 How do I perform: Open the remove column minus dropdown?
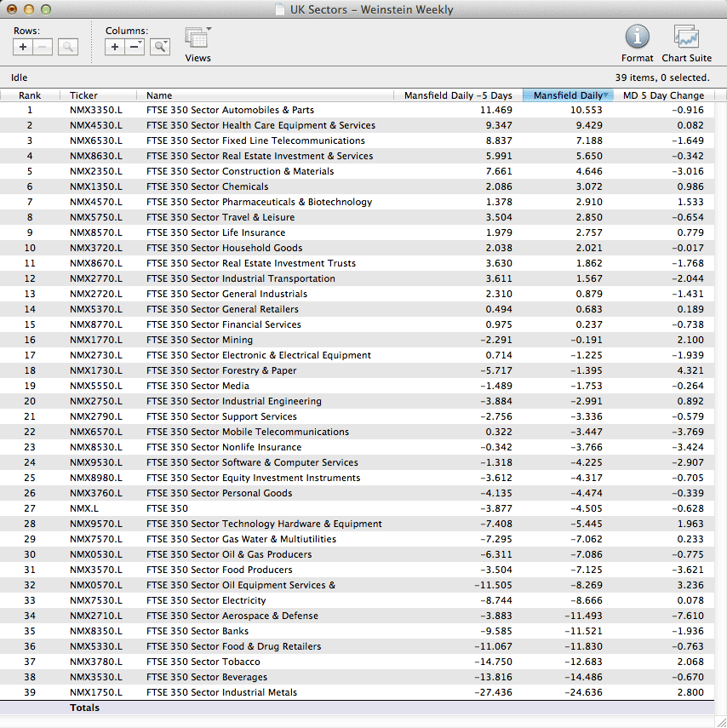pos(135,47)
